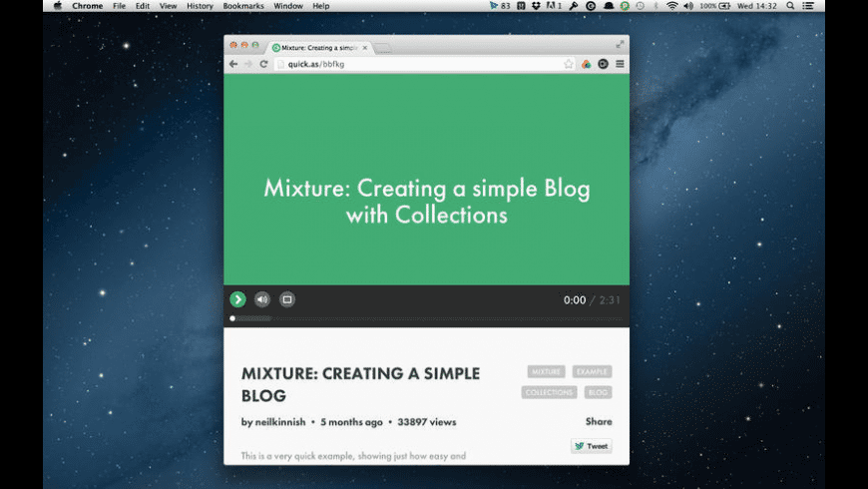Image resolution: width=868 pixels, height=489 pixels.
Task: Click the Wed 14:32 clock
Action: [756, 6]
